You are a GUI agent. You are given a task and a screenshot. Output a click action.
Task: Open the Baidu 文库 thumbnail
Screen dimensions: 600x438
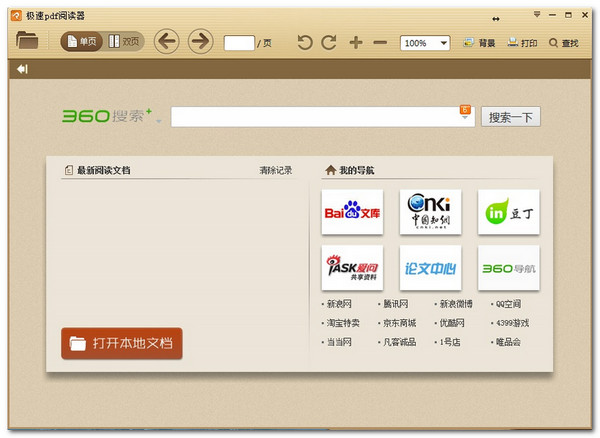(352, 212)
